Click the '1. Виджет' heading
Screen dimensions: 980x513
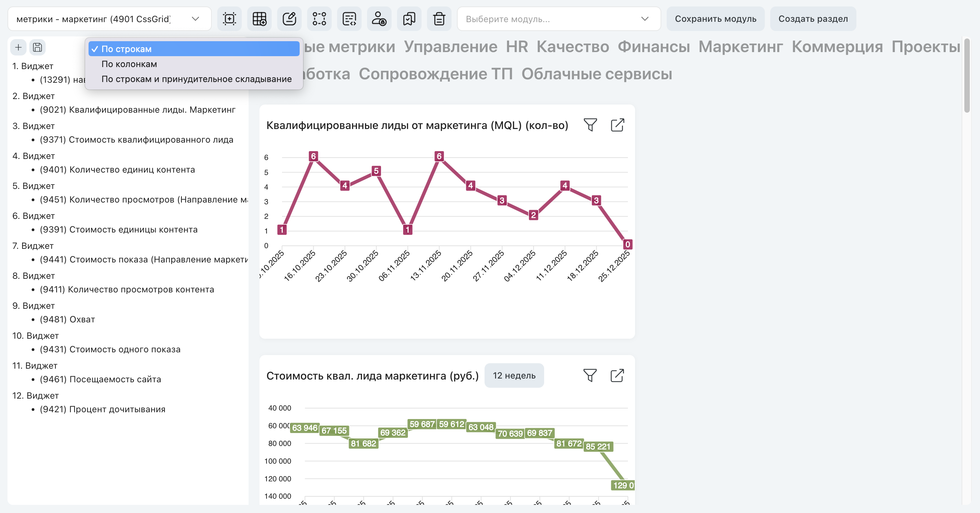click(33, 66)
